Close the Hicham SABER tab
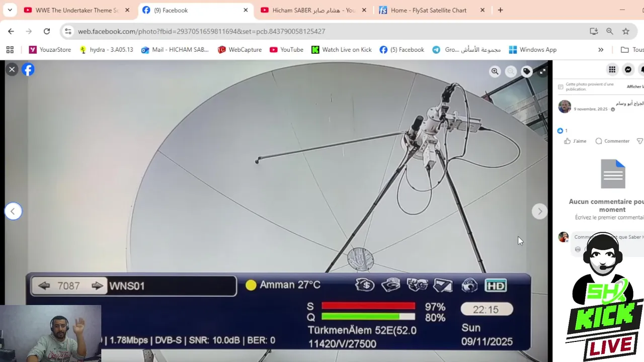This screenshot has height=362, width=644. pyautogui.click(x=364, y=10)
